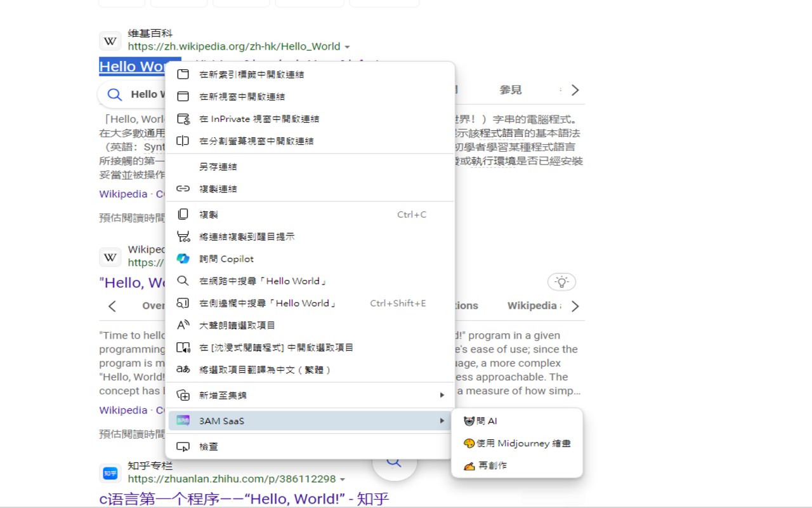Choose 在新視窗中開啟連結 from context menu

coord(310,97)
